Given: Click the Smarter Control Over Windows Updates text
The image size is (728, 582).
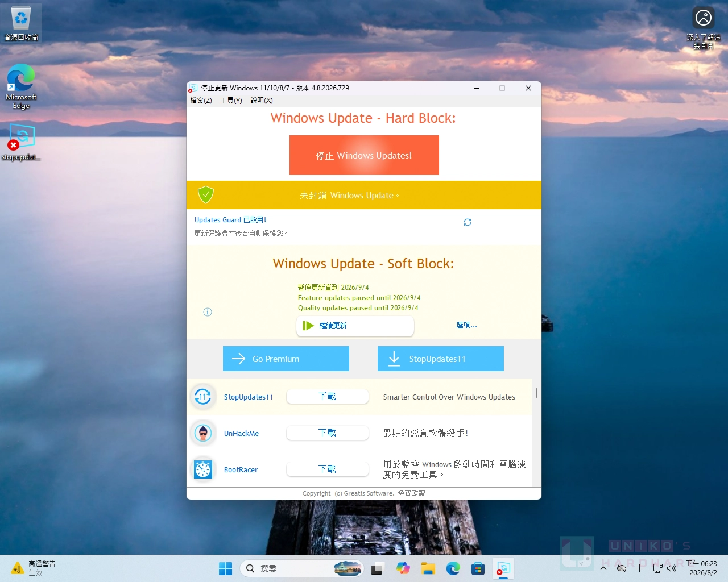Looking at the screenshot, I should (449, 397).
